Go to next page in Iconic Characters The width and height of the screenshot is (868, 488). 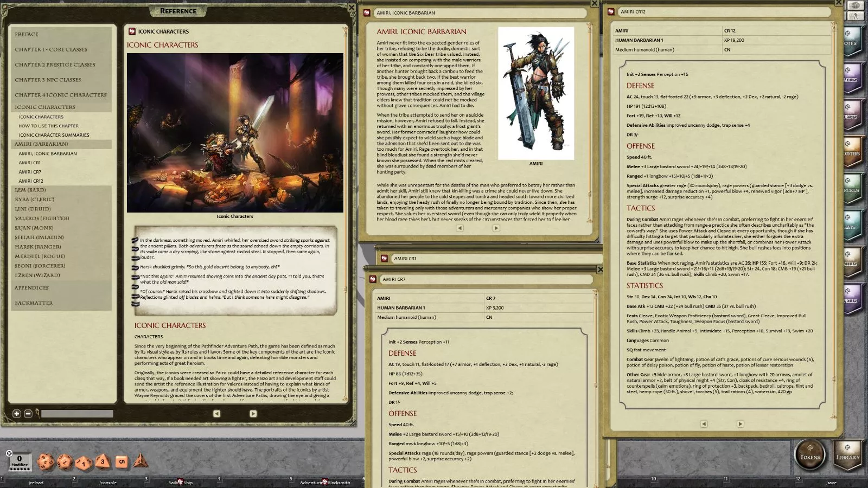253,413
